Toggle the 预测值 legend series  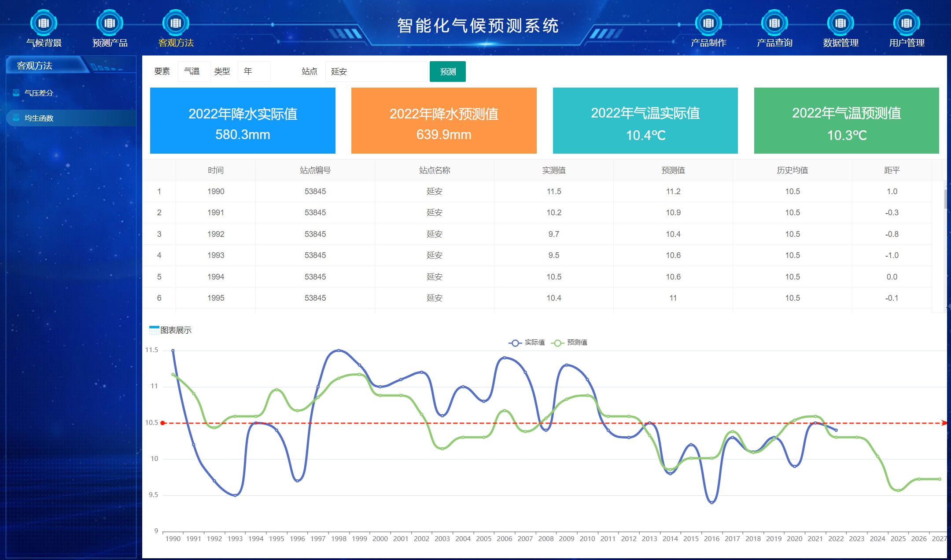click(x=569, y=343)
